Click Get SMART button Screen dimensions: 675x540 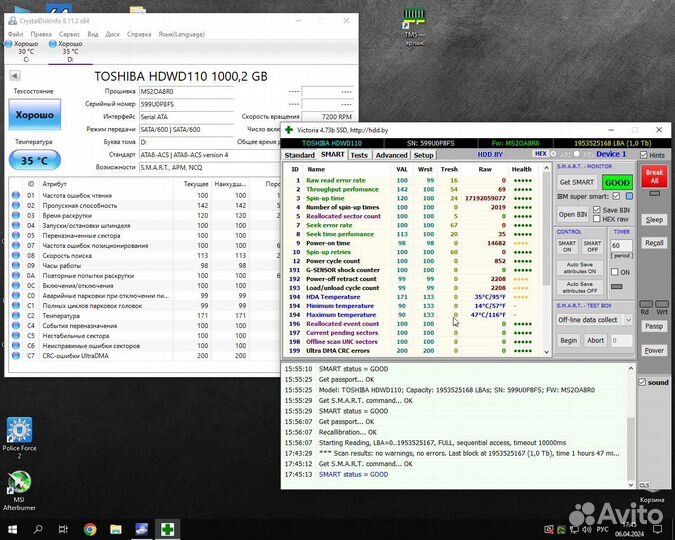click(x=576, y=182)
